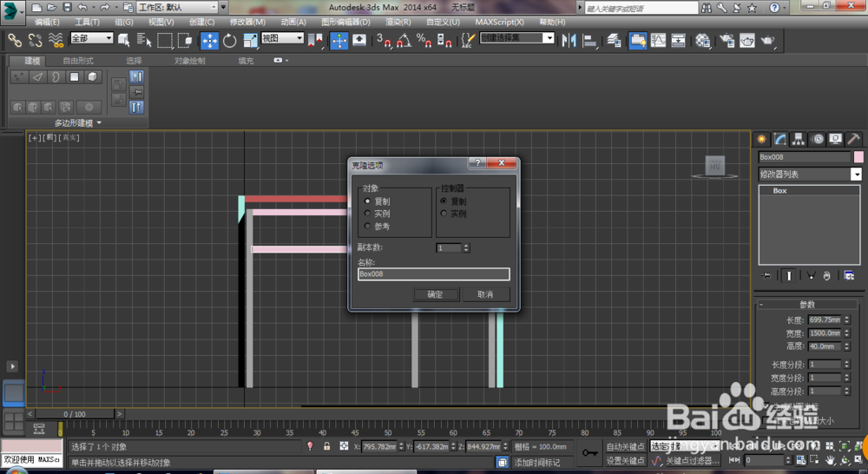Open the 工作区 workspace dropdown
Viewport: 868px width, 474px height.
177,7
